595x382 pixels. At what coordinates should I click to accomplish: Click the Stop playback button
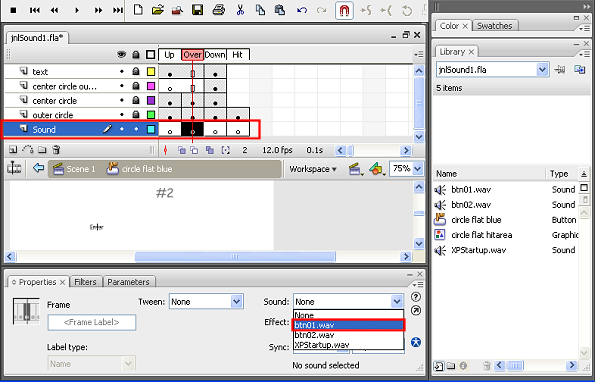tap(13, 10)
